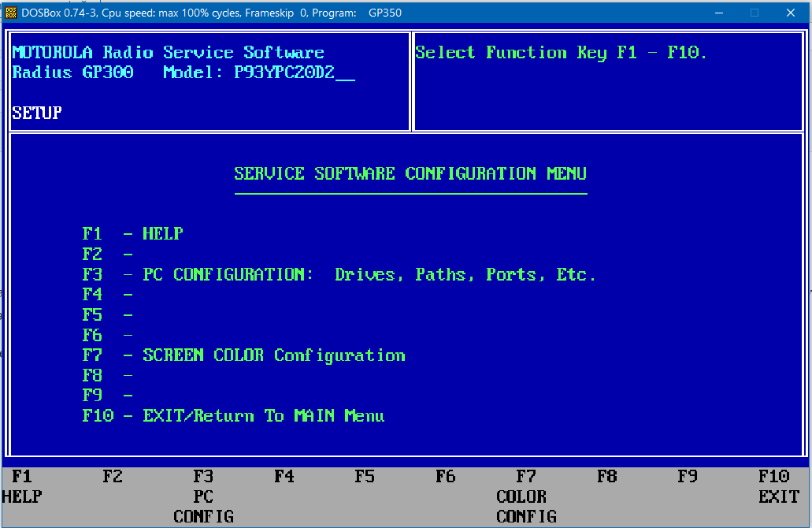The width and height of the screenshot is (812, 528).
Task: Click the Radius GP300 text
Action: [72, 72]
